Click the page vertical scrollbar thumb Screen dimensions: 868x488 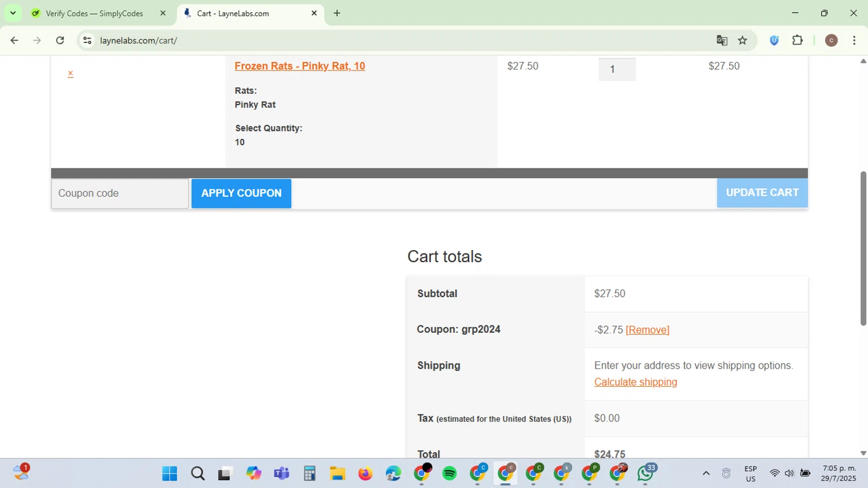(x=863, y=248)
